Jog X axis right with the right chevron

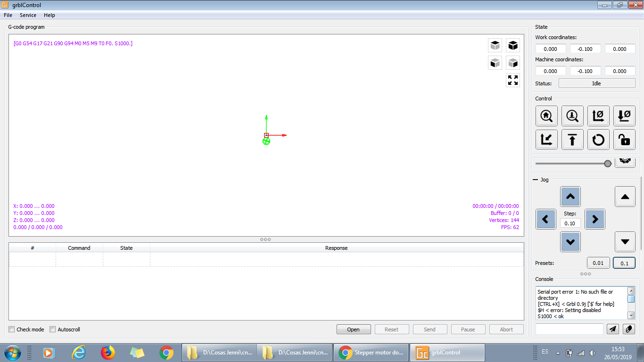(x=595, y=219)
